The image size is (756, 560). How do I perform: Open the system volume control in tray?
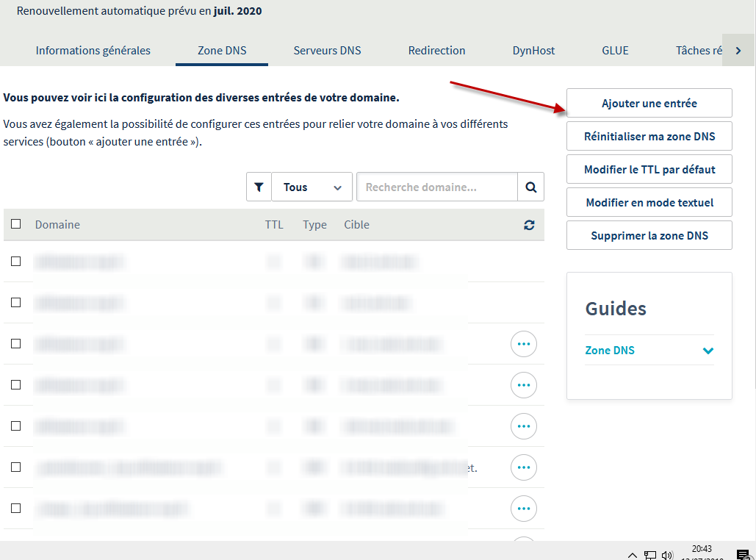coord(667,556)
